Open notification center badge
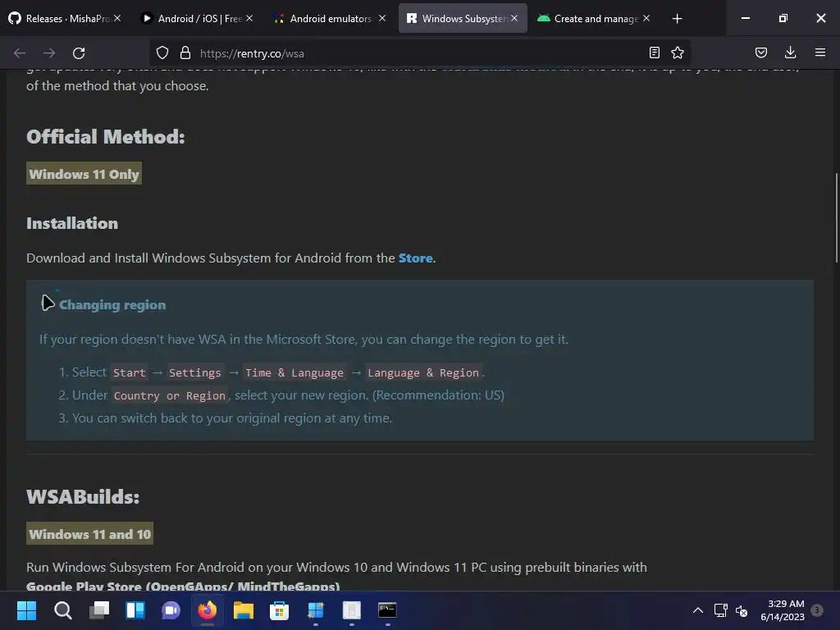 pyautogui.click(x=817, y=609)
